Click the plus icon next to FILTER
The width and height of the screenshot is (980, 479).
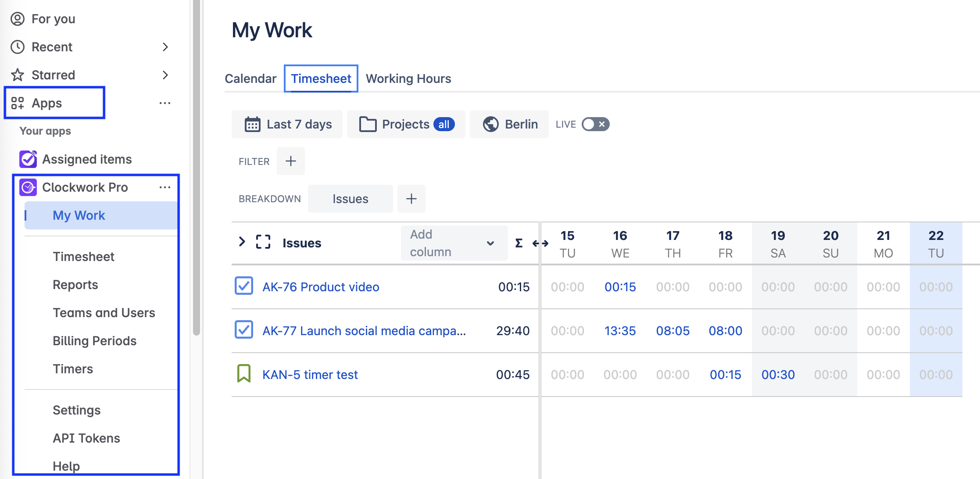click(x=290, y=161)
